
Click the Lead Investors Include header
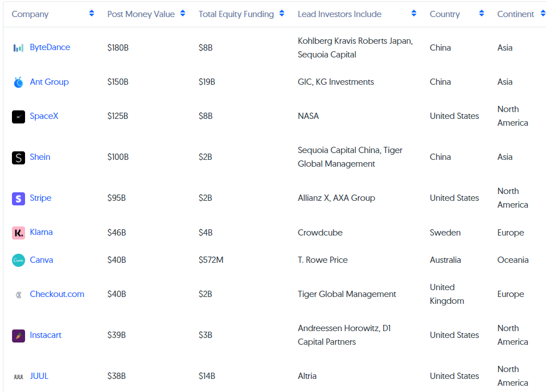coord(339,14)
